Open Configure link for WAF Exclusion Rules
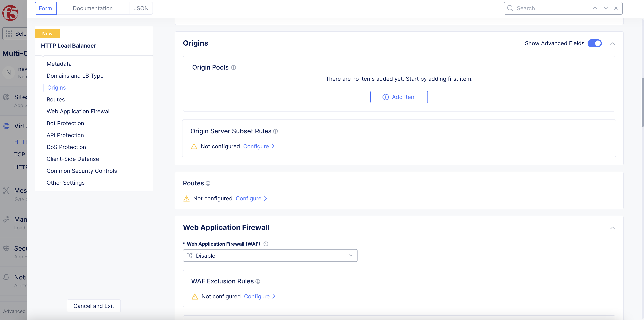Screen dimensions: 644x320 point(257,297)
